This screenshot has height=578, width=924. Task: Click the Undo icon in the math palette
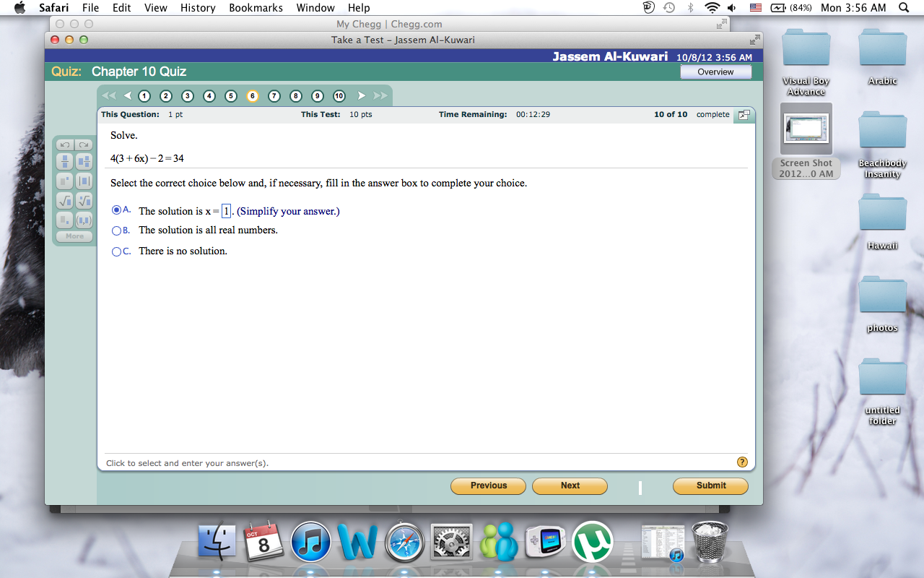tap(65, 145)
